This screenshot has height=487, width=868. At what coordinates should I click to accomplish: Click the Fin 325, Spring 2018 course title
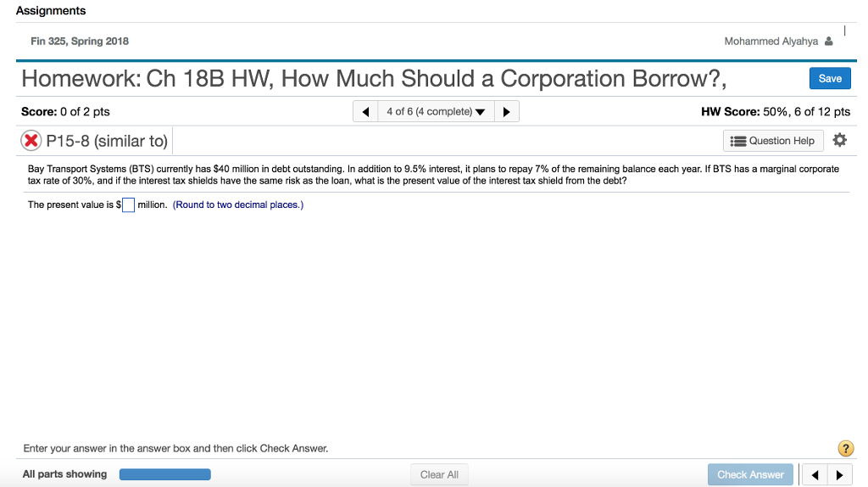80,41
